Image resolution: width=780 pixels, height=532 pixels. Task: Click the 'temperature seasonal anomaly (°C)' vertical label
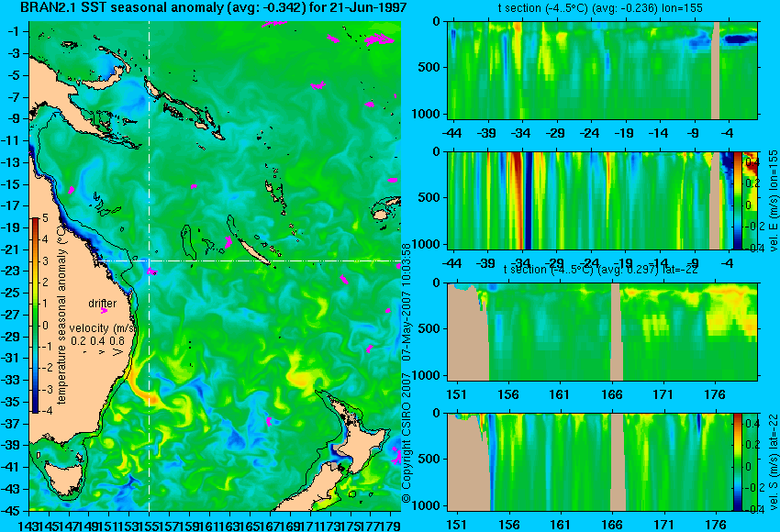point(61,315)
